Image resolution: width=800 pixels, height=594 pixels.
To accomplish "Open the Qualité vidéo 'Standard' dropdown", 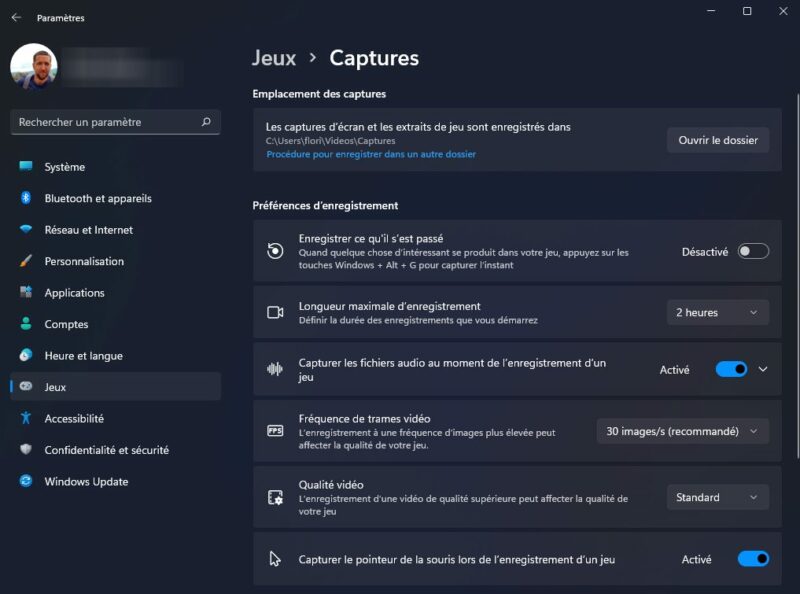I will click(717, 497).
